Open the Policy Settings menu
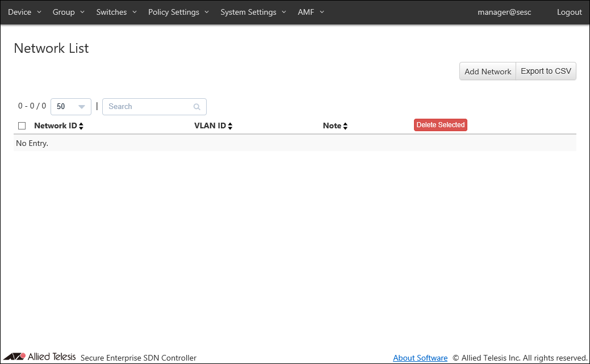Image resolution: width=590 pixels, height=364 pixels. click(178, 12)
